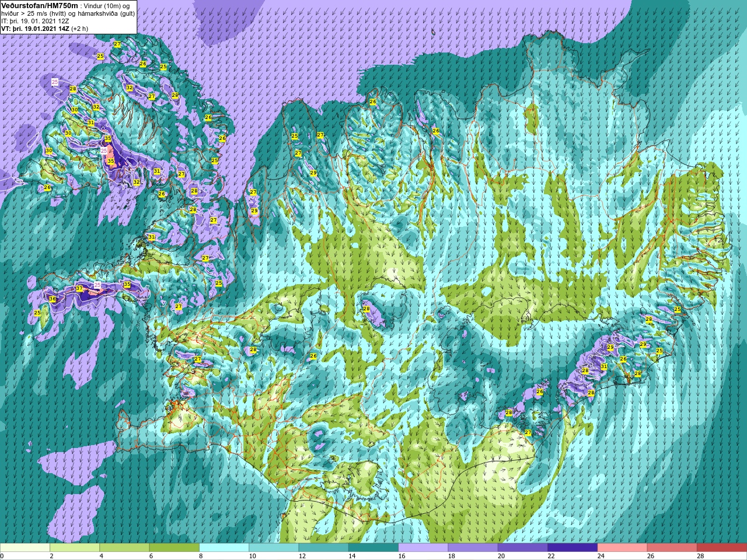
Task: Pick the 26–28 m/s salmon legend swatch
Action: tap(672, 548)
